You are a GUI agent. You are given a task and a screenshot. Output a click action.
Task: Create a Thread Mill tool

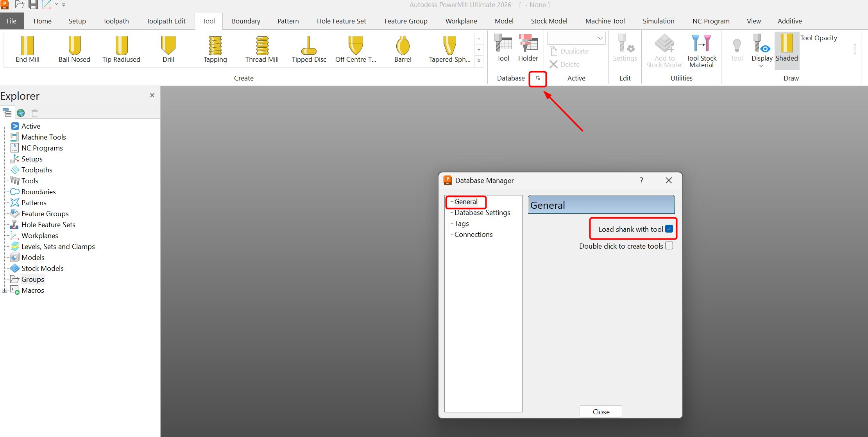click(262, 50)
